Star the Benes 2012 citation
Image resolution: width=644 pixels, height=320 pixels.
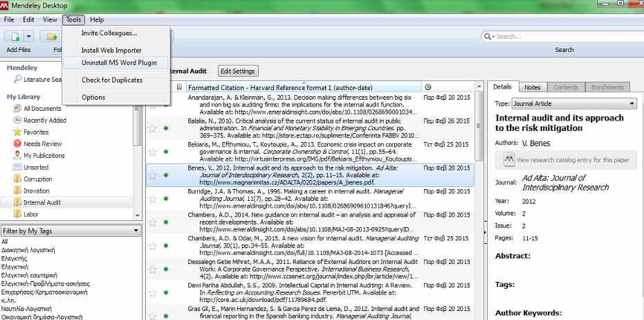[152, 176]
